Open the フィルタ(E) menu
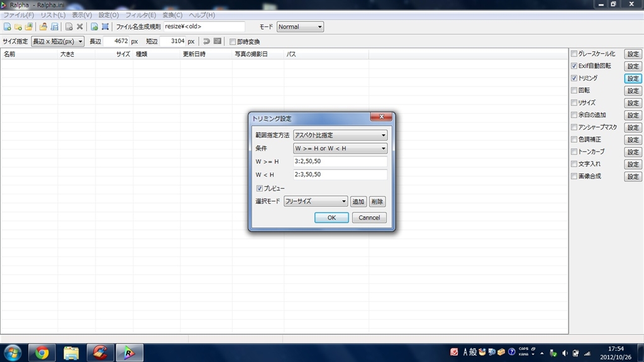644x362 pixels. (140, 15)
